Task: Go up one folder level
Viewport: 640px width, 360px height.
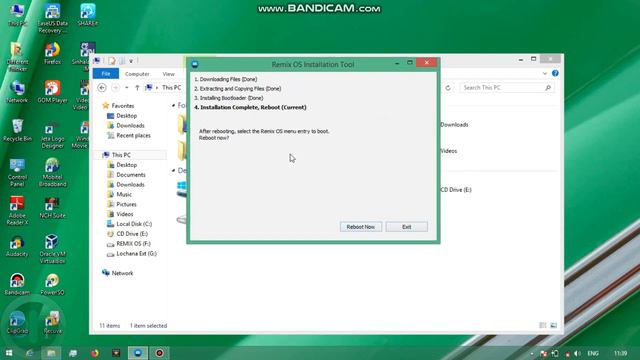Action: pos(137,88)
